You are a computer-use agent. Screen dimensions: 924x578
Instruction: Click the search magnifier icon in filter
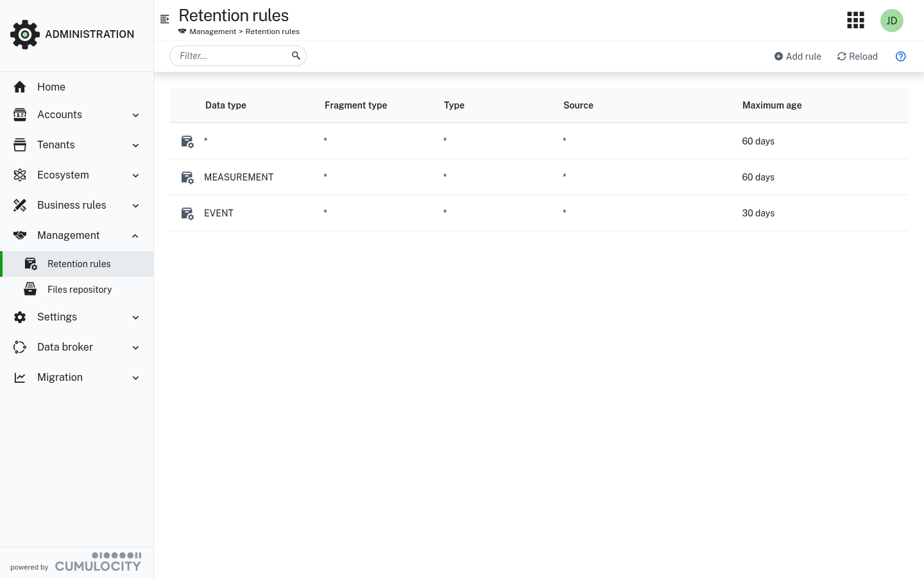(x=296, y=56)
